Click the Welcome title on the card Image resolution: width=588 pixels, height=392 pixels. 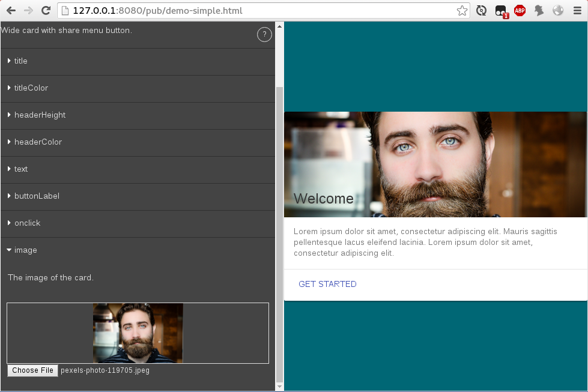coord(324,199)
